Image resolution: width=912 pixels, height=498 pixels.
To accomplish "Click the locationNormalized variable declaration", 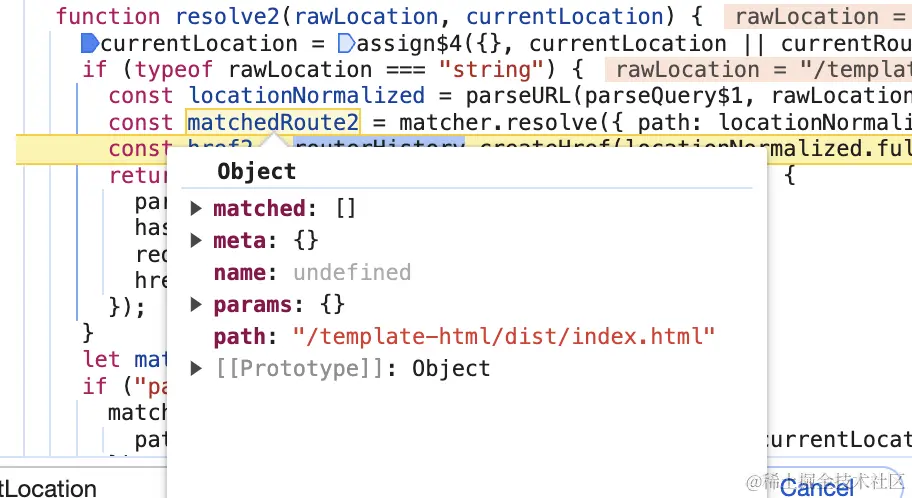I will [x=306, y=95].
